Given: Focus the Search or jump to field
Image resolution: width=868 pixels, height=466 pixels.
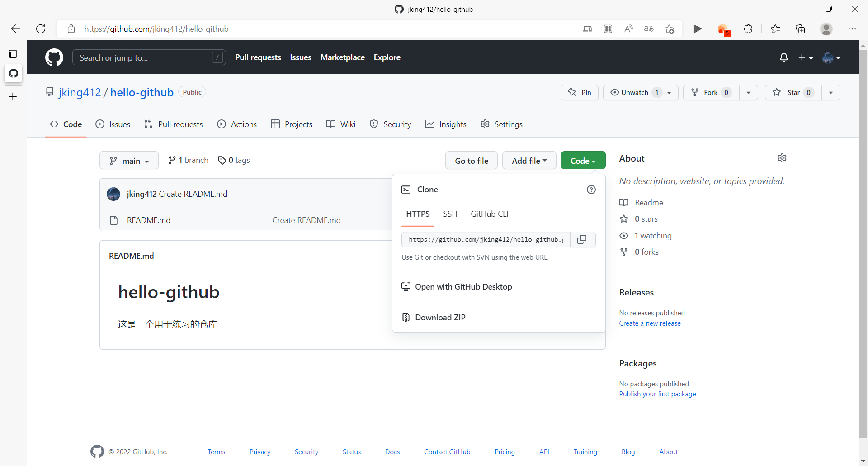Looking at the screenshot, I should [x=149, y=57].
